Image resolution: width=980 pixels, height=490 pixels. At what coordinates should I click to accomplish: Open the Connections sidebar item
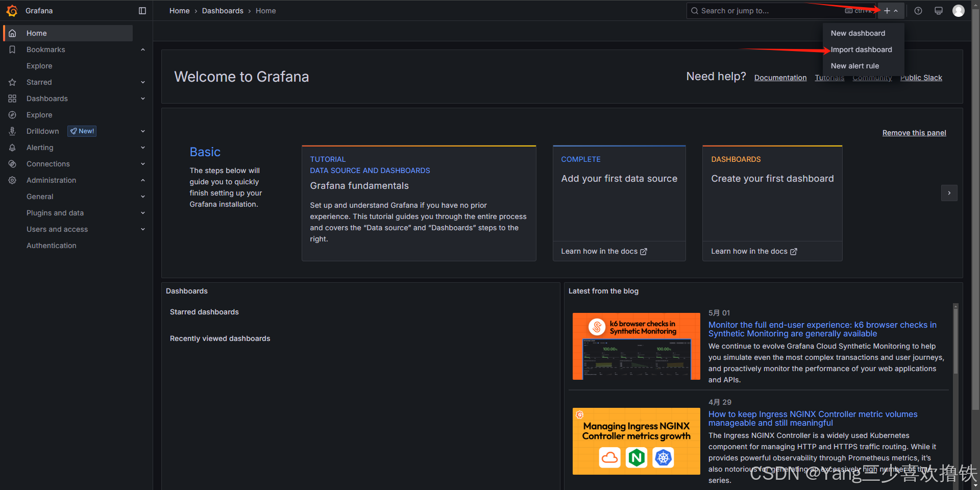[48, 164]
